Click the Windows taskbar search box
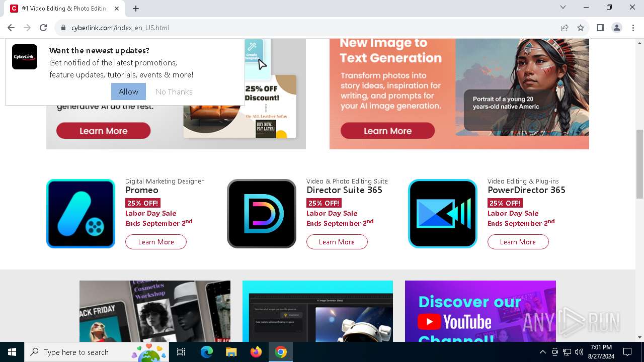Image resolution: width=644 pixels, height=362 pixels. pos(97,352)
